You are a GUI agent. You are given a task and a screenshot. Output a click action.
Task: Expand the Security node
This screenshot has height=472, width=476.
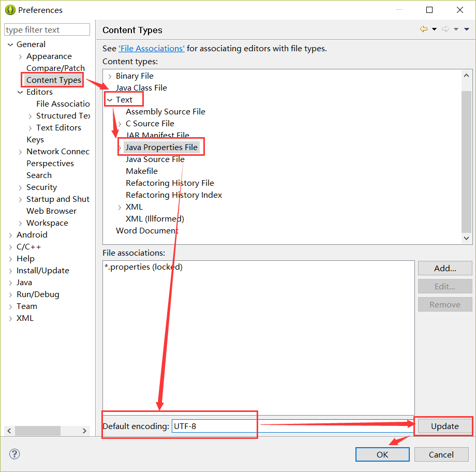point(20,188)
